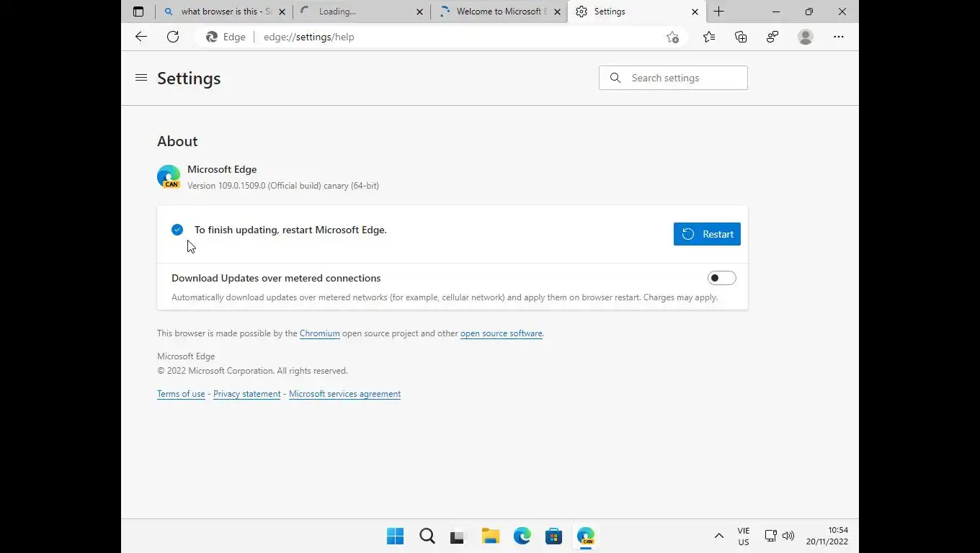
Task: Close the Welcome to Microsoft Edge tab
Action: (x=557, y=12)
